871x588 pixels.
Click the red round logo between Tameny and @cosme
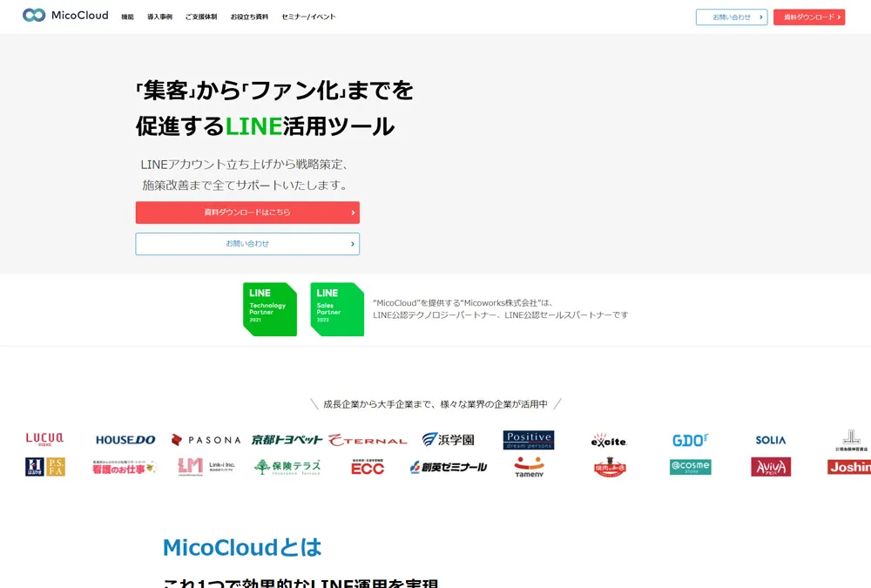610,467
